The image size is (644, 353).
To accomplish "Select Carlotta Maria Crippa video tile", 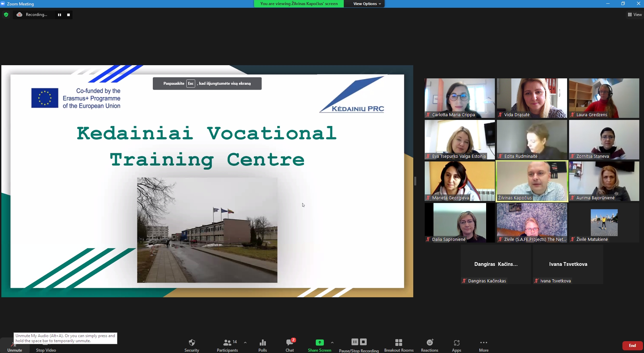I will (460, 98).
